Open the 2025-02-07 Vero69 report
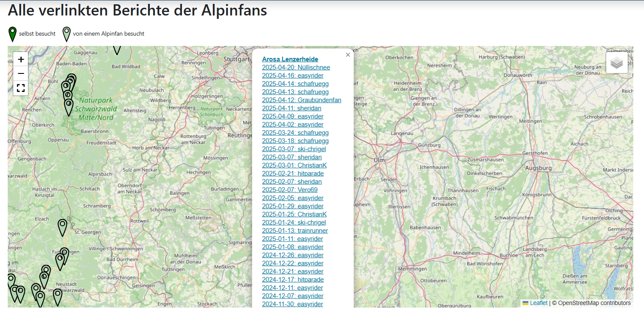The image size is (644, 317). tap(290, 190)
